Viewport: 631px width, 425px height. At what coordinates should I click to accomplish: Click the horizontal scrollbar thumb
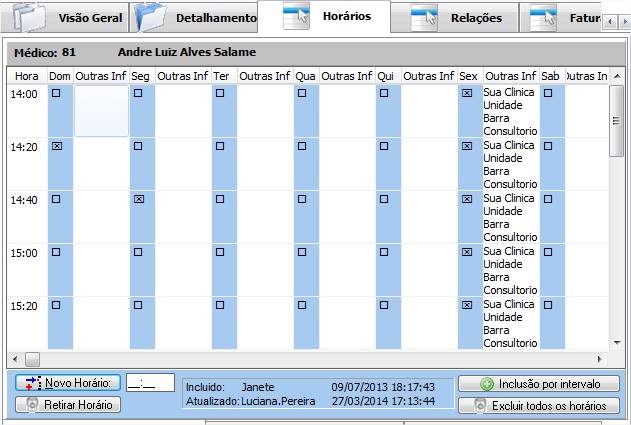coord(32,358)
